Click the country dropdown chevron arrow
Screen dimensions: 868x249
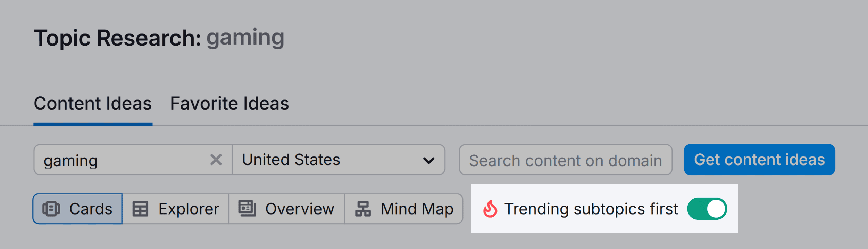(429, 161)
